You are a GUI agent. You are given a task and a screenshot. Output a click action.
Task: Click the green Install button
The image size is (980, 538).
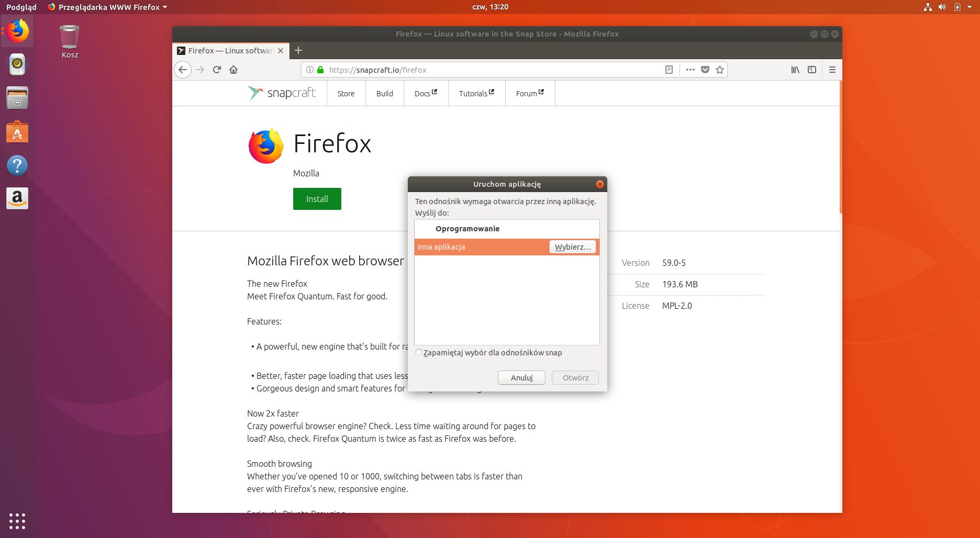(317, 199)
